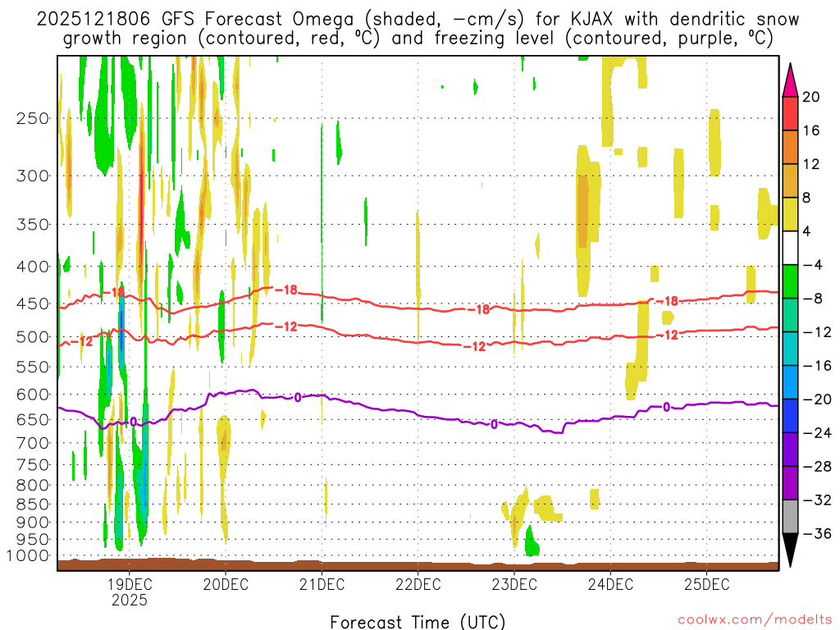Click the chart title mentioning KJAX
Image resolution: width=840 pixels, height=630 pixels.
point(418,28)
